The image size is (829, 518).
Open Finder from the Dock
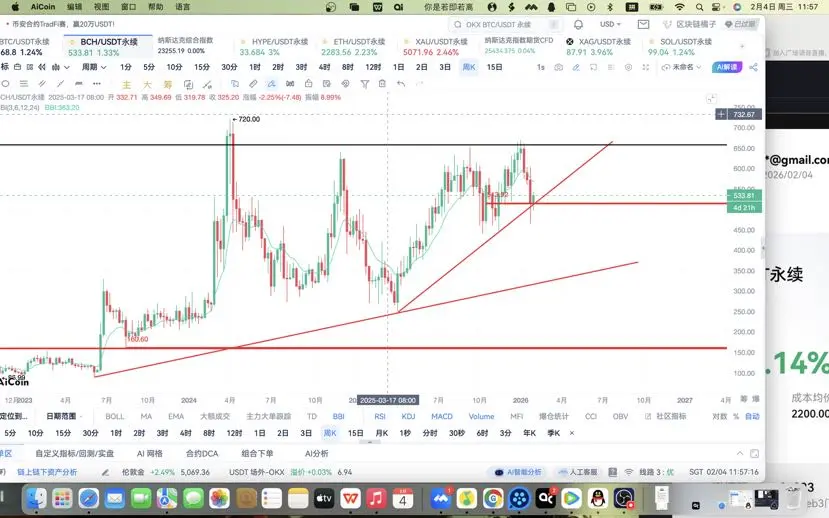[36, 498]
